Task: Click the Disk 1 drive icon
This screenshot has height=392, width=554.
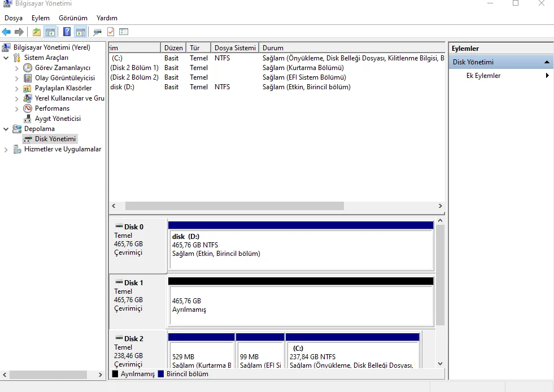Action: pyautogui.click(x=119, y=282)
